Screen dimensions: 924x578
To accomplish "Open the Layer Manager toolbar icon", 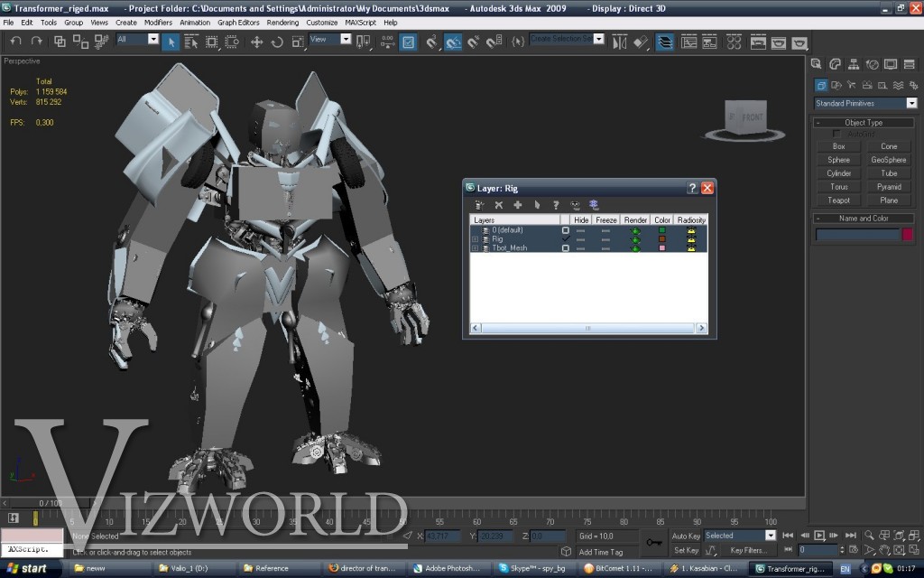I will pyautogui.click(x=665, y=42).
